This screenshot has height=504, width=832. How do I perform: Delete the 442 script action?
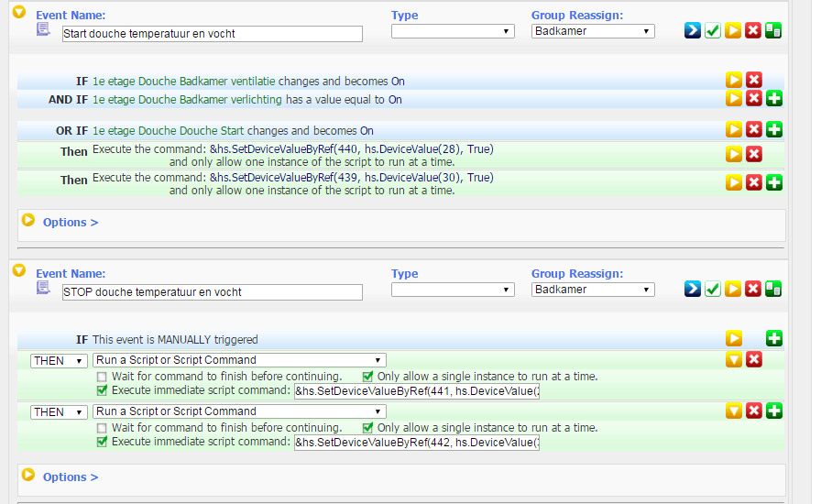click(754, 411)
